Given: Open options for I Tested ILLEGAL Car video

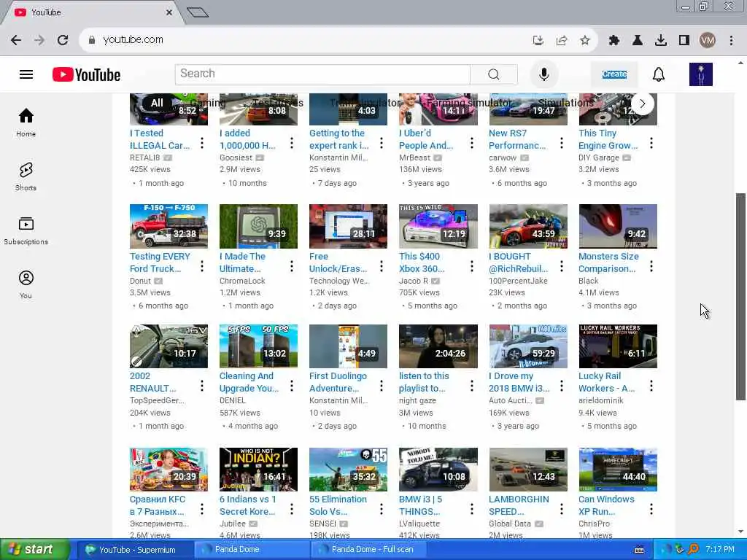Looking at the screenshot, I should (x=202, y=143).
